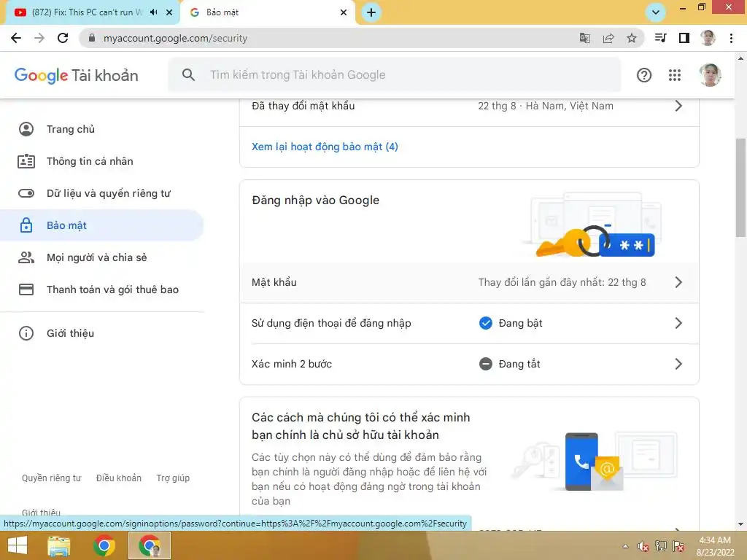The height and width of the screenshot is (560, 747).
Task: Open a new tab with the plus button
Action: [x=371, y=12]
